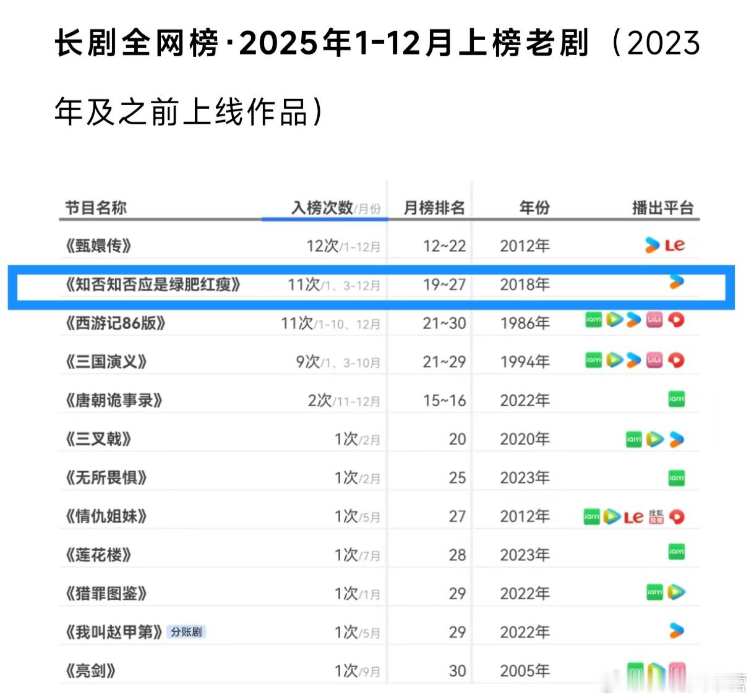754x700 pixels.
Task: Click the pink platform icon on 三国演义 row
Action: pos(654,360)
